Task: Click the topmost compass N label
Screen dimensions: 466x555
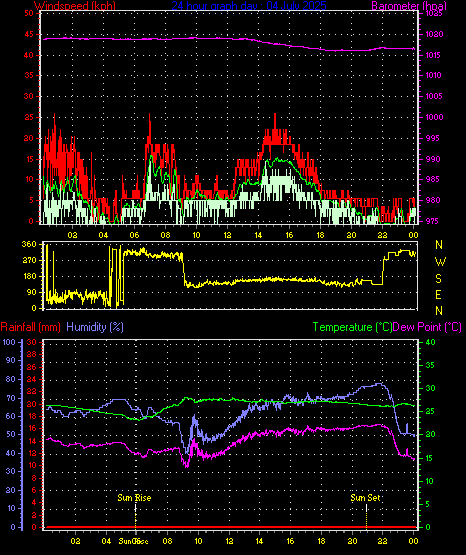Action: 439,245
